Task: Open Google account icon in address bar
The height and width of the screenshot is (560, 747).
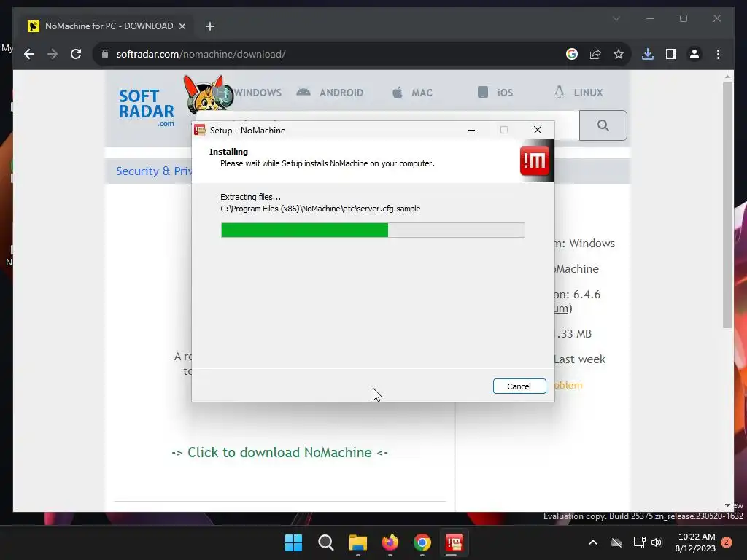Action: click(572, 54)
